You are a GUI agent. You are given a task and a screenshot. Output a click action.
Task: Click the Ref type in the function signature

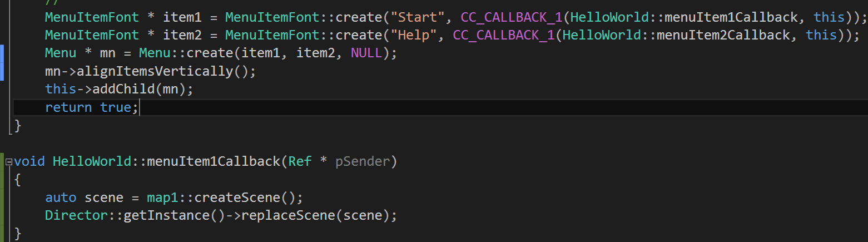300,161
